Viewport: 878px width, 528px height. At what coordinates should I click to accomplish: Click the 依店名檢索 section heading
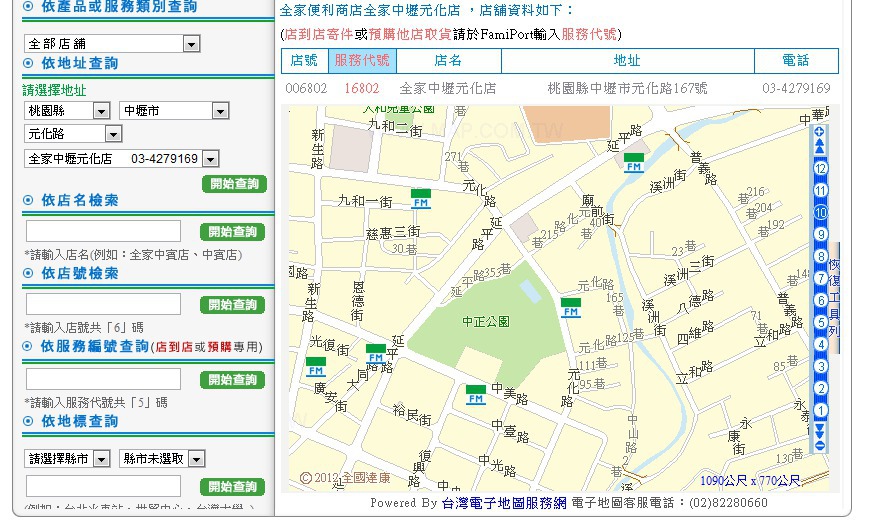click(80, 200)
